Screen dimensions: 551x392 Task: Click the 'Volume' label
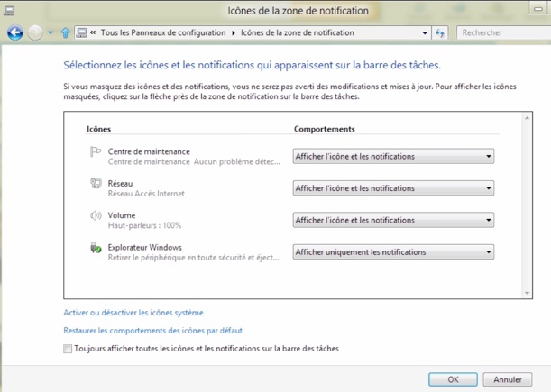pos(122,215)
